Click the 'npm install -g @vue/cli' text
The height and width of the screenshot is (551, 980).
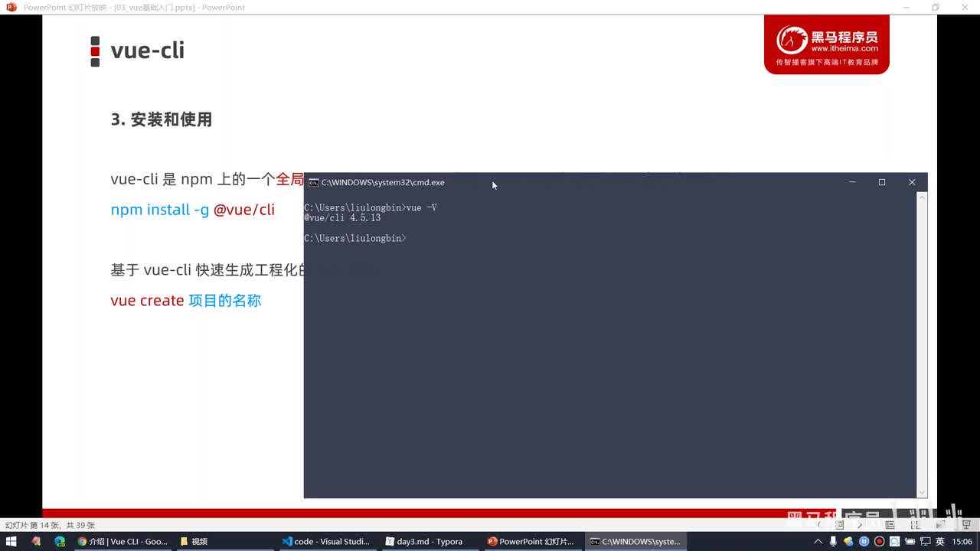point(192,209)
